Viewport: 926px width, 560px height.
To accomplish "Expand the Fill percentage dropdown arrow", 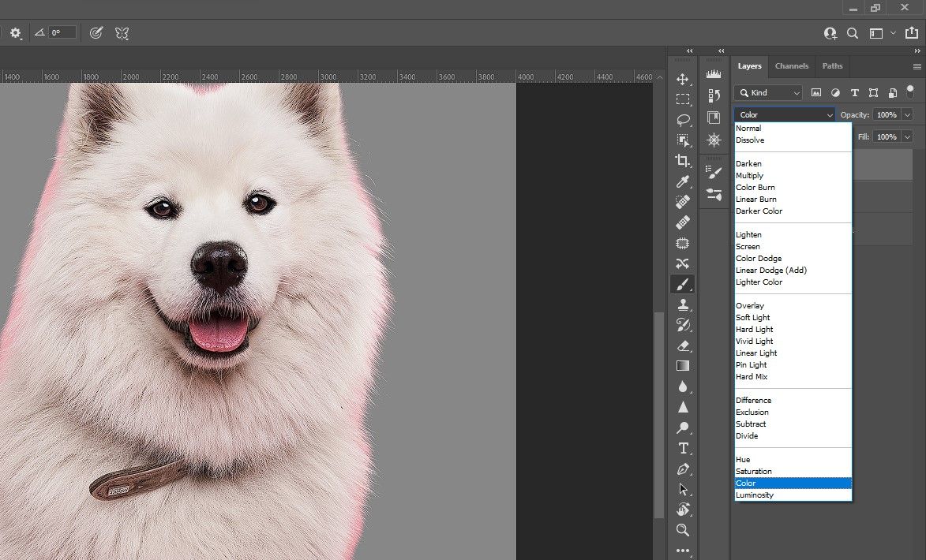I will point(907,137).
